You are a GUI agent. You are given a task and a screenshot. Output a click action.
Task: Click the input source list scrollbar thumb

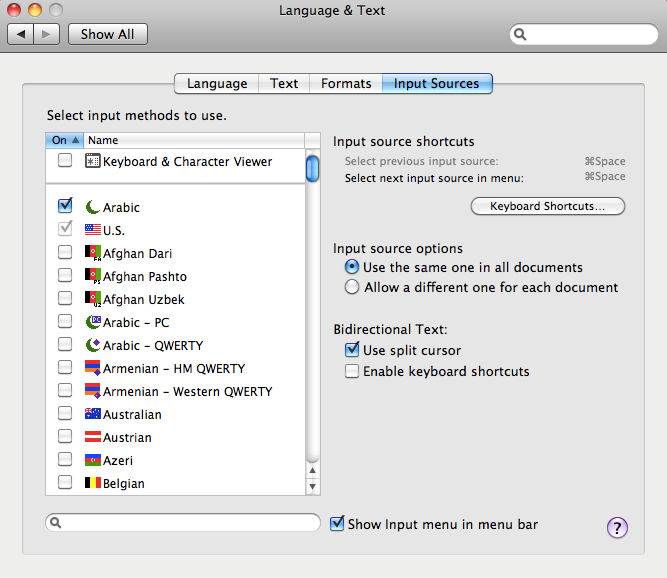pyautogui.click(x=312, y=169)
